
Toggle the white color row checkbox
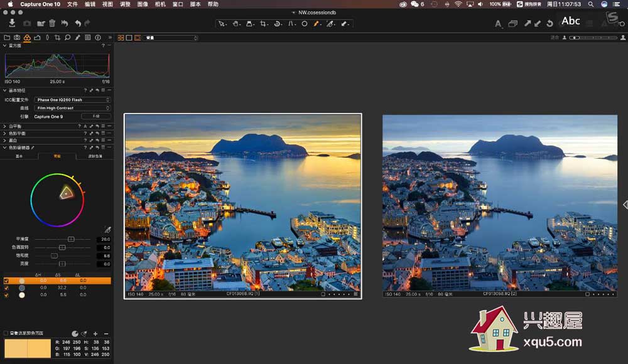[6, 295]
